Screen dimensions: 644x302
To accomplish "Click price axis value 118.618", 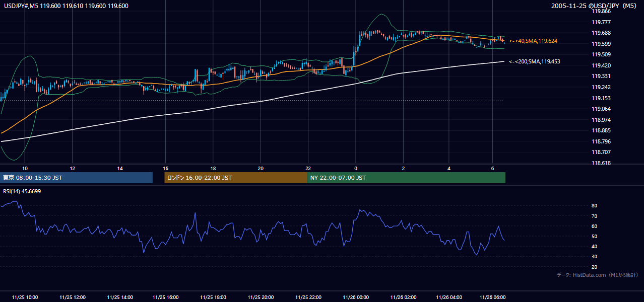I will (601, 163).
